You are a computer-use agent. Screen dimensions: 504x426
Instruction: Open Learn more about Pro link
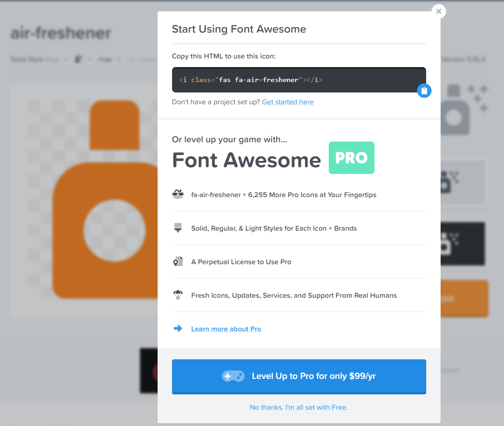[x=226, y=329]
